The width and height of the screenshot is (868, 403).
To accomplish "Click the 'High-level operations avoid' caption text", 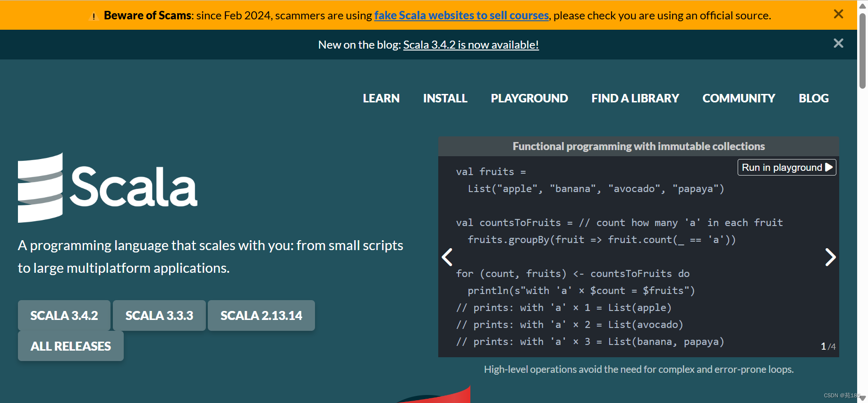I will (638, 369).
